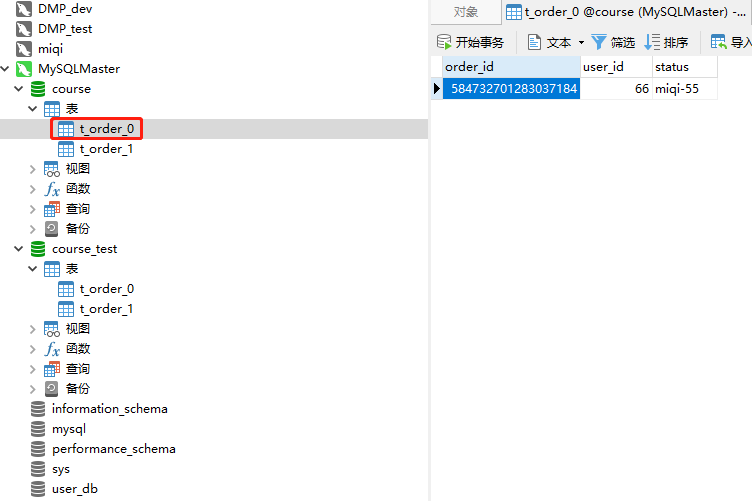The height and width of the screenshot is (501, 752).
Task: Click the Begin Transaction (开始事务) button
Action: tap(470, 42)
